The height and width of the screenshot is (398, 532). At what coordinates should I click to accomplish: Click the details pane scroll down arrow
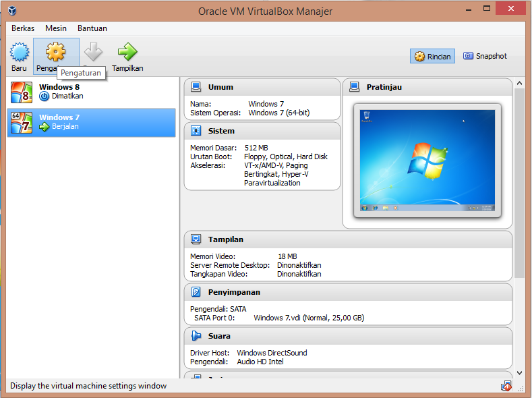pyautogui.click(x=519, y=372)
